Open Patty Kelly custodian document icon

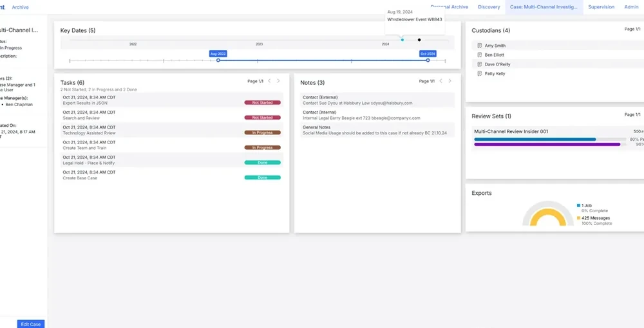point(479,74)
